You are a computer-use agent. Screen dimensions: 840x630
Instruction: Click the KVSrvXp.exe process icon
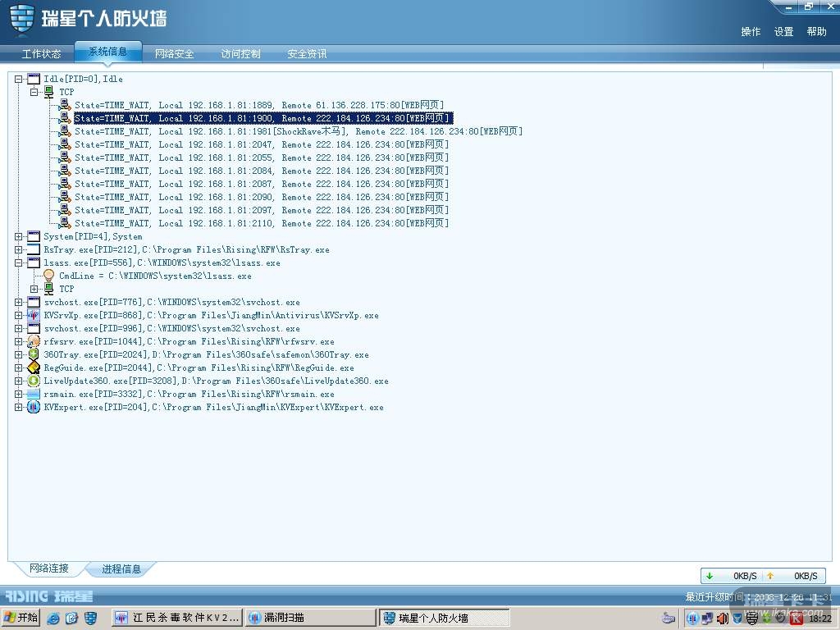coord(34,315)
